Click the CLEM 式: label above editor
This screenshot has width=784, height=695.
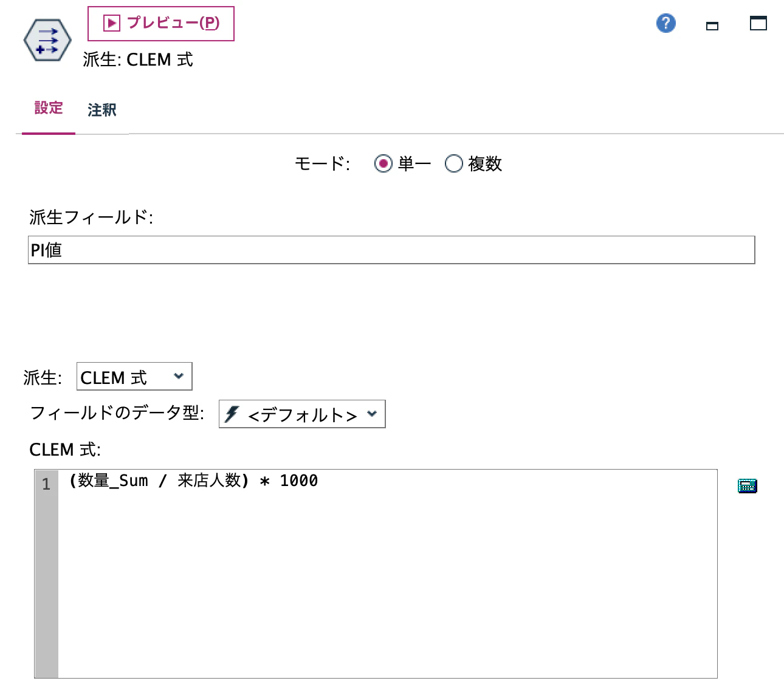(x=65, y=450)
